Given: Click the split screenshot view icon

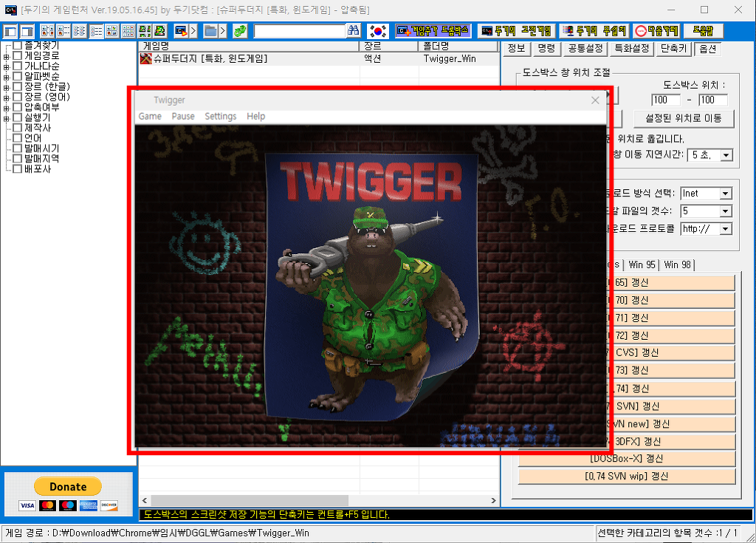Looking at the screenshot, I should pos(144,31).
